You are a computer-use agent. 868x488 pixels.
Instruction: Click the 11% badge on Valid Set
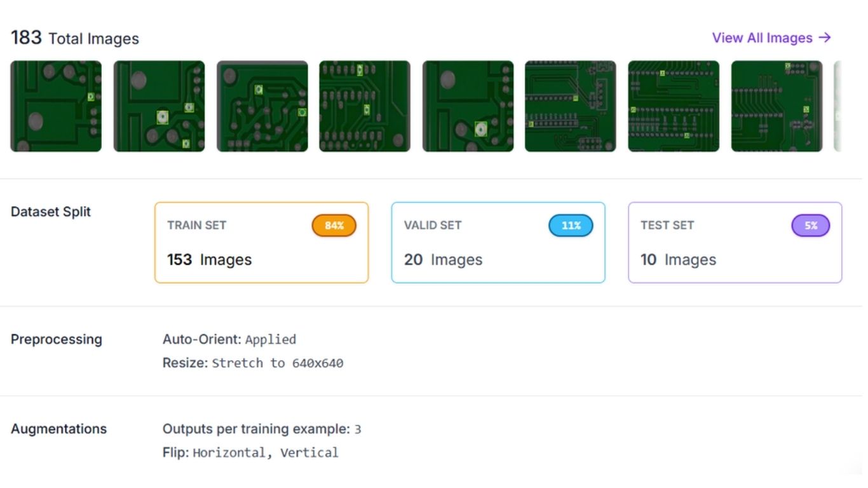tap(571, 225)
